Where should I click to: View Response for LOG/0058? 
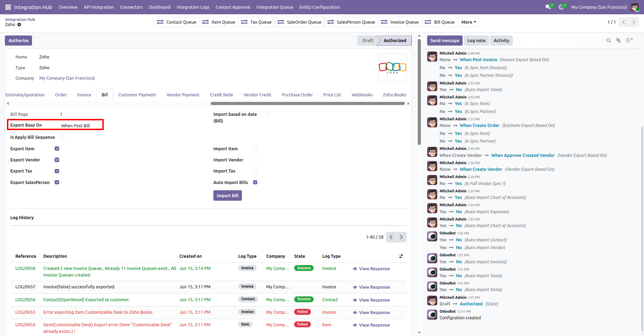pos(371,269)
